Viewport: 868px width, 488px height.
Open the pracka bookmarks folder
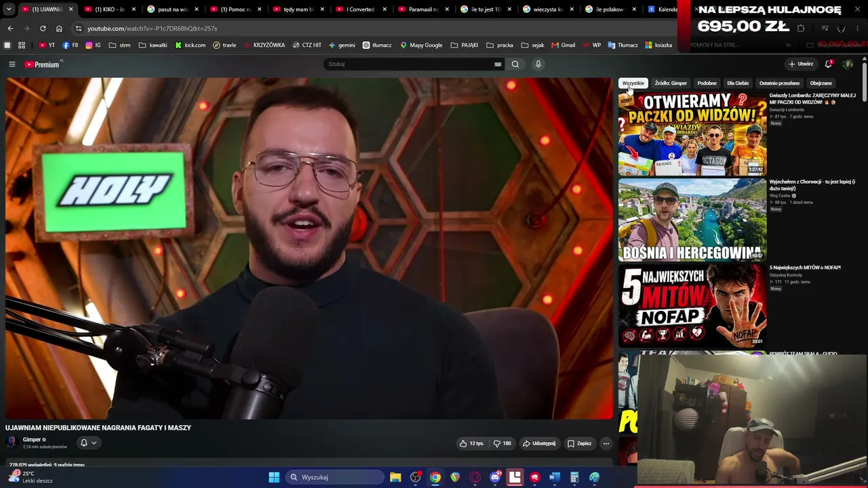click(500, 45)
